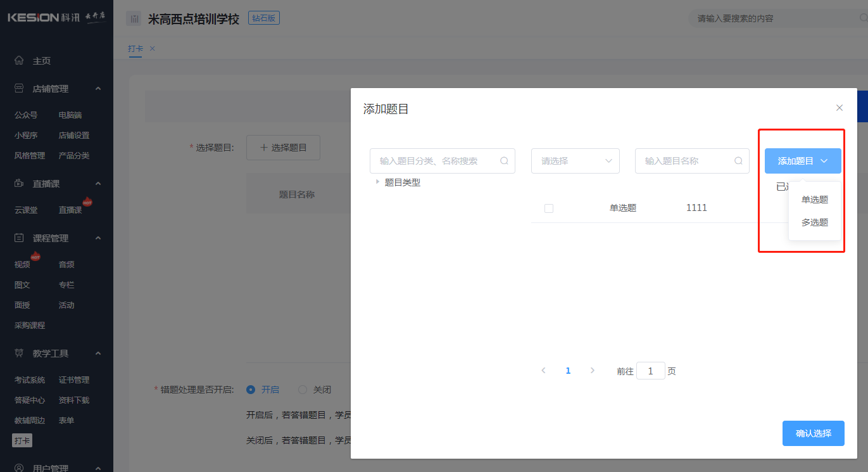Screen dimensions: 868x472
Task: Close the 打卡 tab with its X
Action: tap(152, 49)
